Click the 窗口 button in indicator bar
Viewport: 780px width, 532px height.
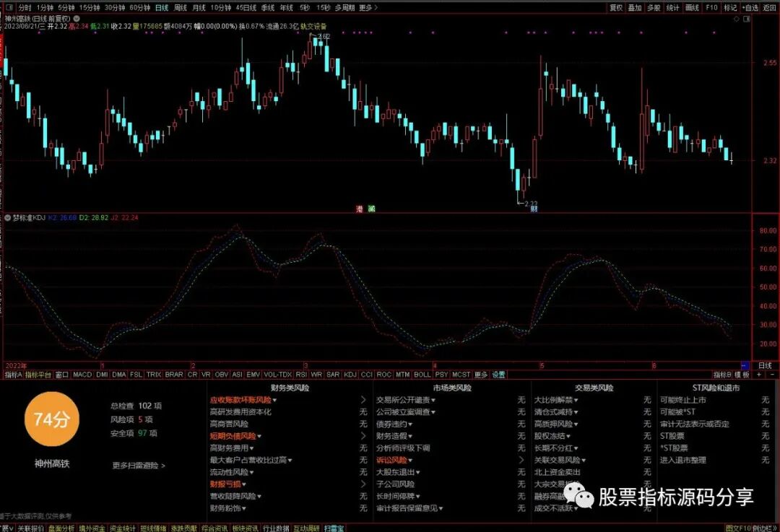pos(61,375)
